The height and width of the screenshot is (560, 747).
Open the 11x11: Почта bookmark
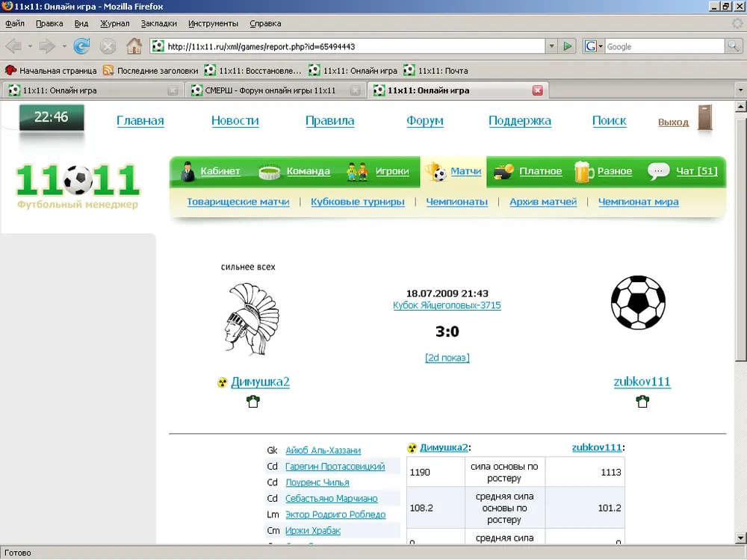tap(436, 70)
